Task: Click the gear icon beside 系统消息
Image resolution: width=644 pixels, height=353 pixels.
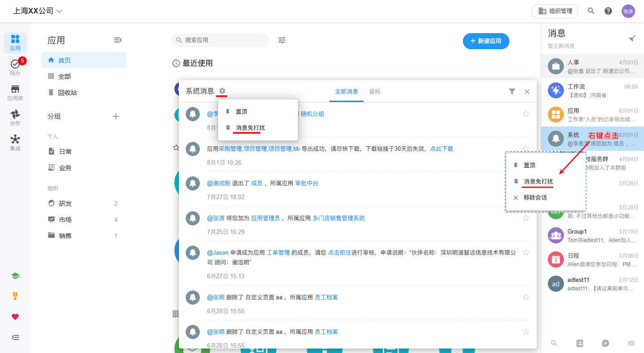Action: (x=222, y=91)
